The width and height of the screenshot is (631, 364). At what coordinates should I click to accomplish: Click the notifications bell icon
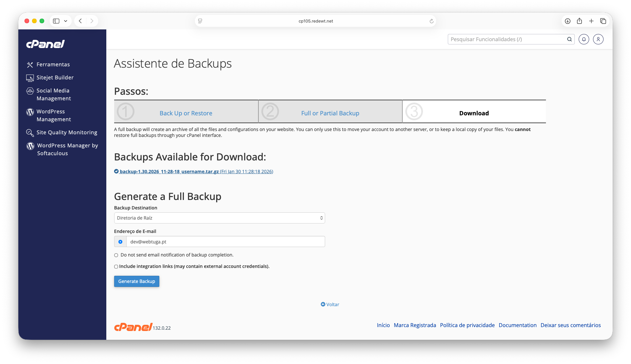coord(584,39)
